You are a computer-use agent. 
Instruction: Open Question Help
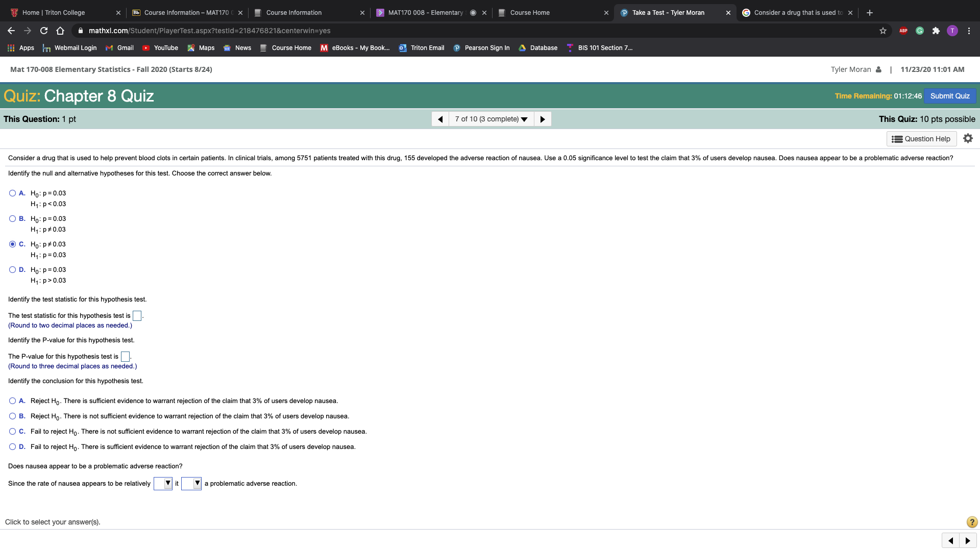click(x=921, y=138)
